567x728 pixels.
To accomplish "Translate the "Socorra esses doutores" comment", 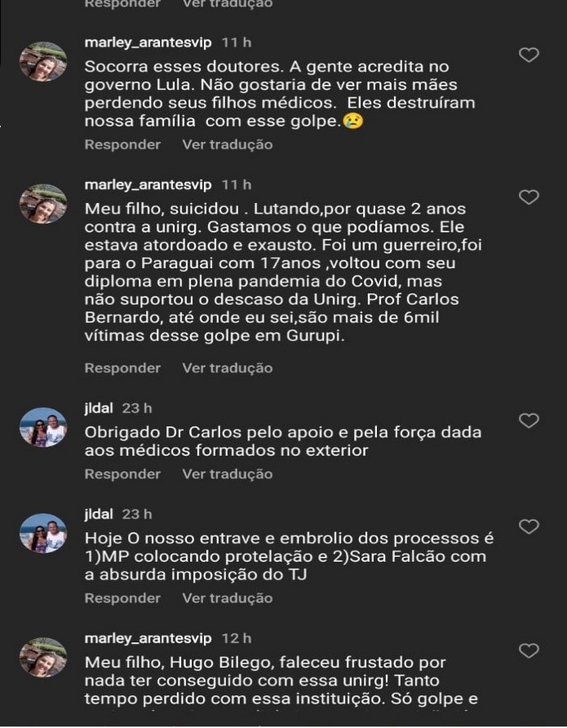I will [x=227, y=144].
